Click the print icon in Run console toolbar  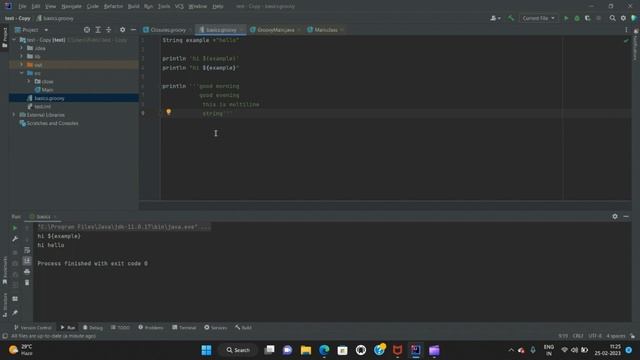click(27, 271)
